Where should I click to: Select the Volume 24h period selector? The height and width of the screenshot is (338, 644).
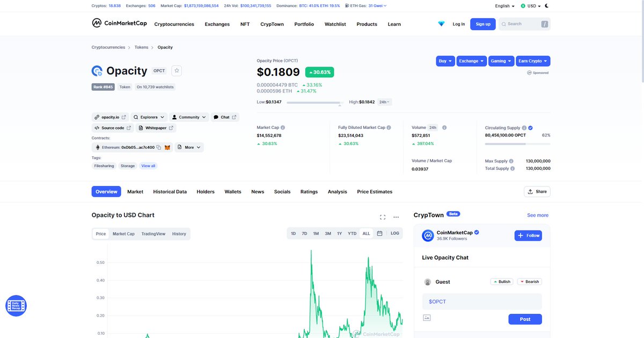click(433, 128)
